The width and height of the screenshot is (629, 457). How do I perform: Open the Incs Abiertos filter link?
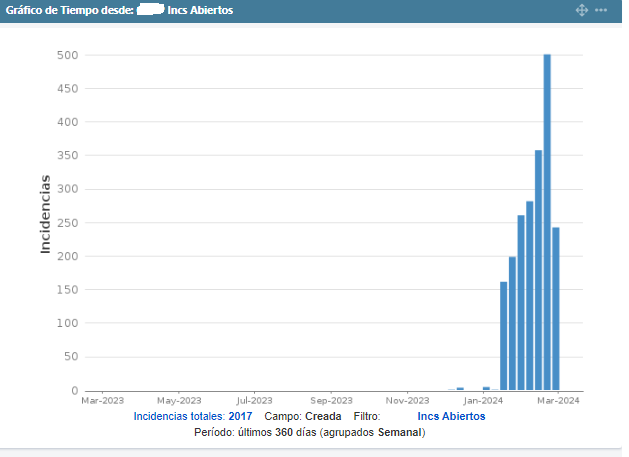click(451, 416)
